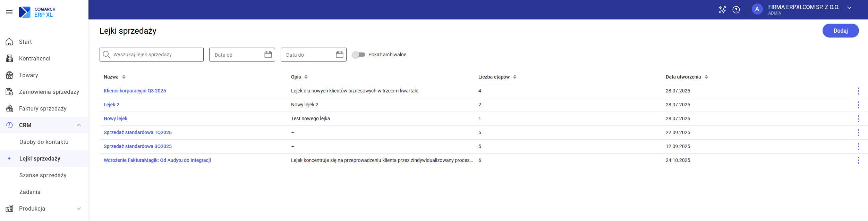Image resolution: width=868 pixels, height=221 pixels.
Task: Click the Wyszukaj lejek sprzedaży search field
Action: (156, 55)
